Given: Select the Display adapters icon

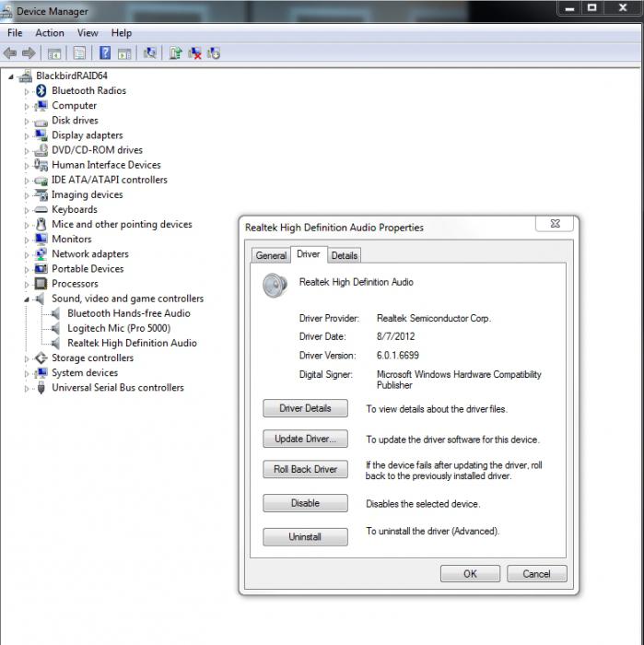Looking at the screenshot, I should point(41,135).
